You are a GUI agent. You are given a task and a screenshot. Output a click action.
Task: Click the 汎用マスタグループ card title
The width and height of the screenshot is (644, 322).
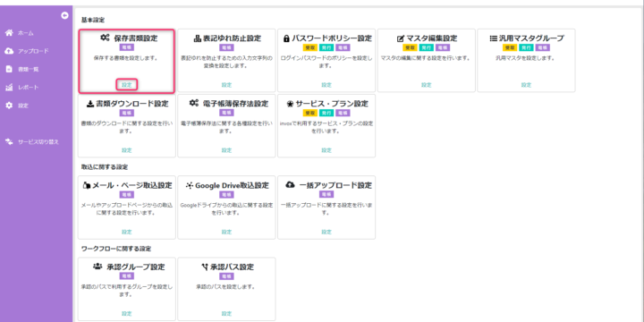531,38
